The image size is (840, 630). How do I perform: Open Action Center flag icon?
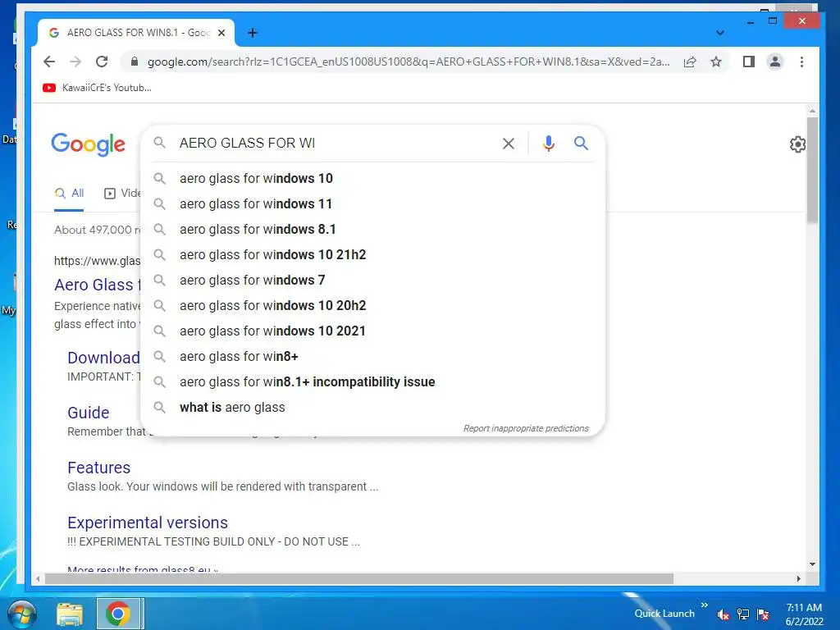click(x=763, y=614)
